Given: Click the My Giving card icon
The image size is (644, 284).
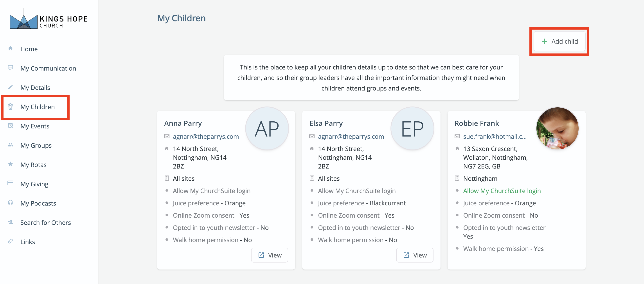Looking at the screenshot, I should pyautogui.click(x=10, y=183).
